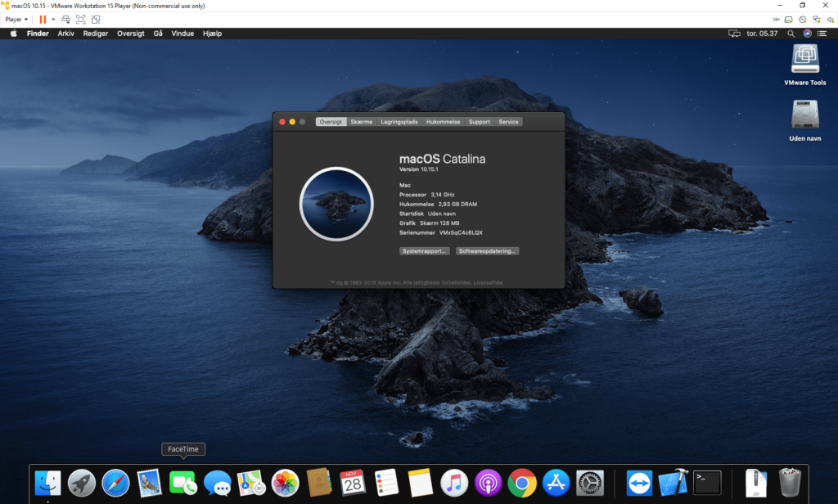Open the Apple menu
This screenshot has height=504, width=838.
13,34
